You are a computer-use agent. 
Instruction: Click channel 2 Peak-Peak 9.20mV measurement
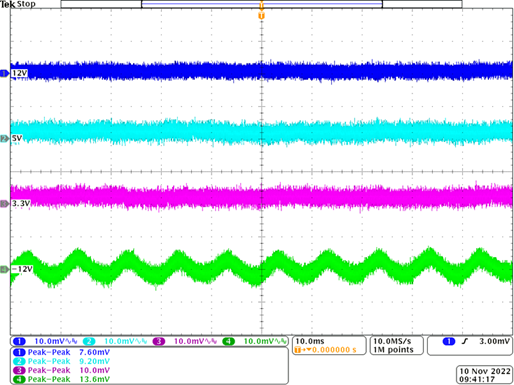pyautogui.click(x=62, y=361)
